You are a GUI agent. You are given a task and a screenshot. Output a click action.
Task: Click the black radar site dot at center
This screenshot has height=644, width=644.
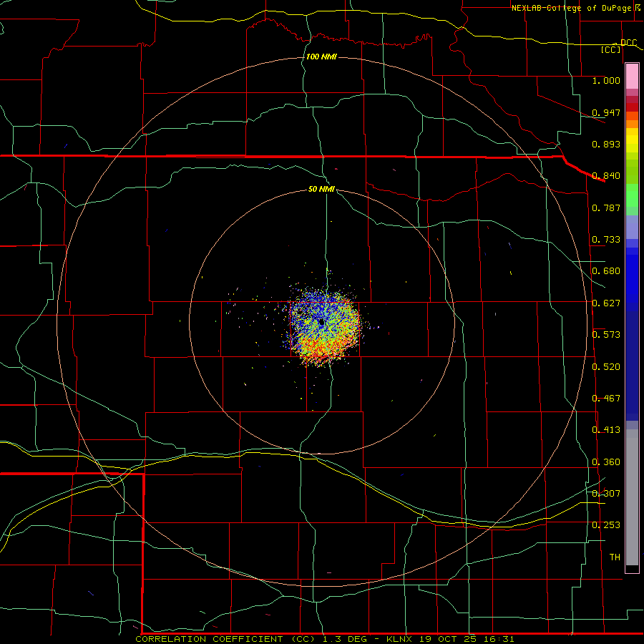321,323
